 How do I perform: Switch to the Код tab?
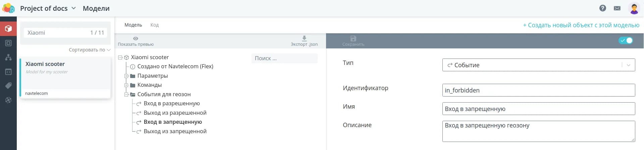pos(154,25)
